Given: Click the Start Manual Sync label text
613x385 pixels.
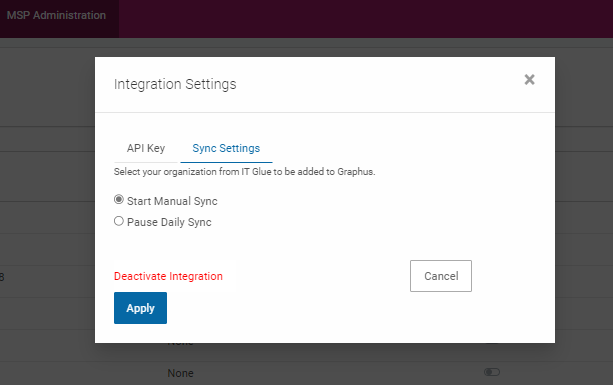Looking at the screenshot, I should pyautogui.click(x=172, y=201).
